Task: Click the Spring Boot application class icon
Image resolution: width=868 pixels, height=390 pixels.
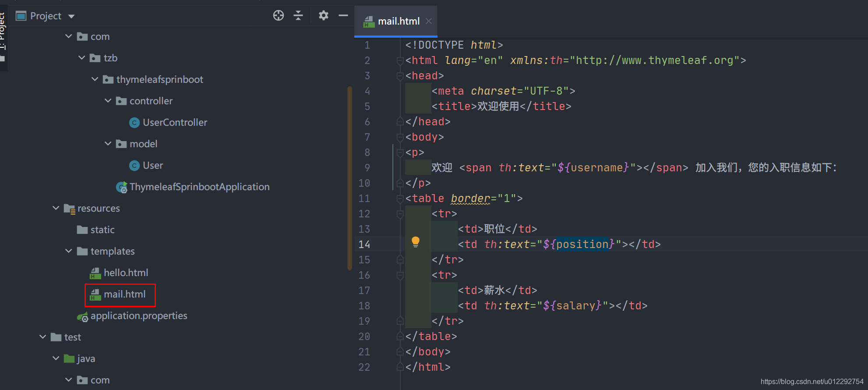Action: pyautogui.click(x=122, y=187)
